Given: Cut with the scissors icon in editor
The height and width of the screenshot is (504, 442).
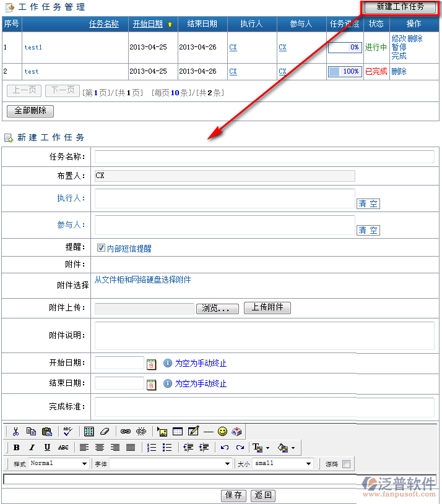Looking at the screenshot, I should (x=15, y=432).
